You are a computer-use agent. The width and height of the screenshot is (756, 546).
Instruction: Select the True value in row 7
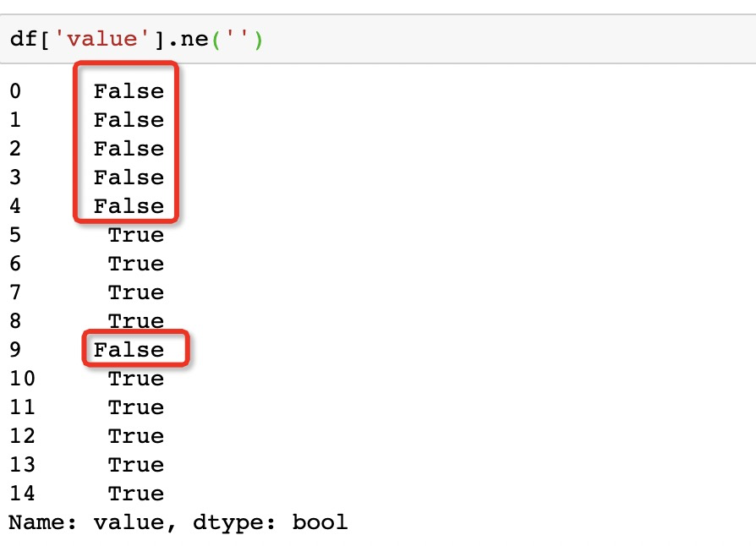[x=136, y=292]
